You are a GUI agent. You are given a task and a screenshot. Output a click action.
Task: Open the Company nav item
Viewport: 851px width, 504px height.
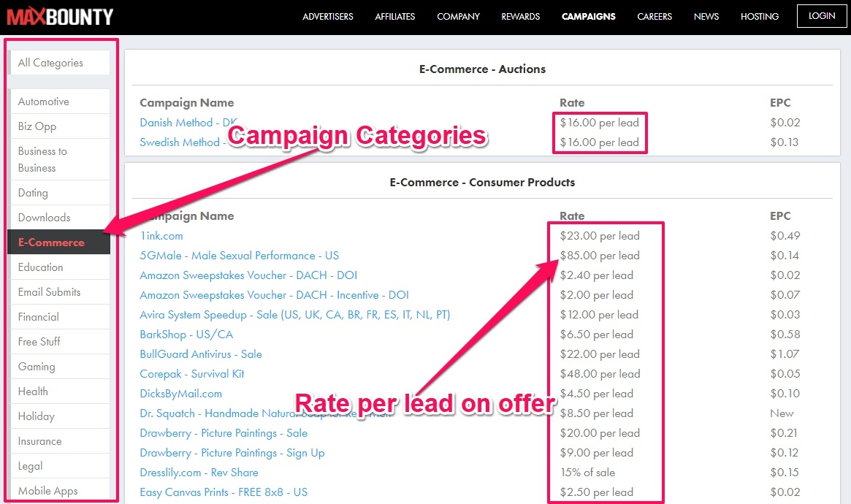(459, 17)
